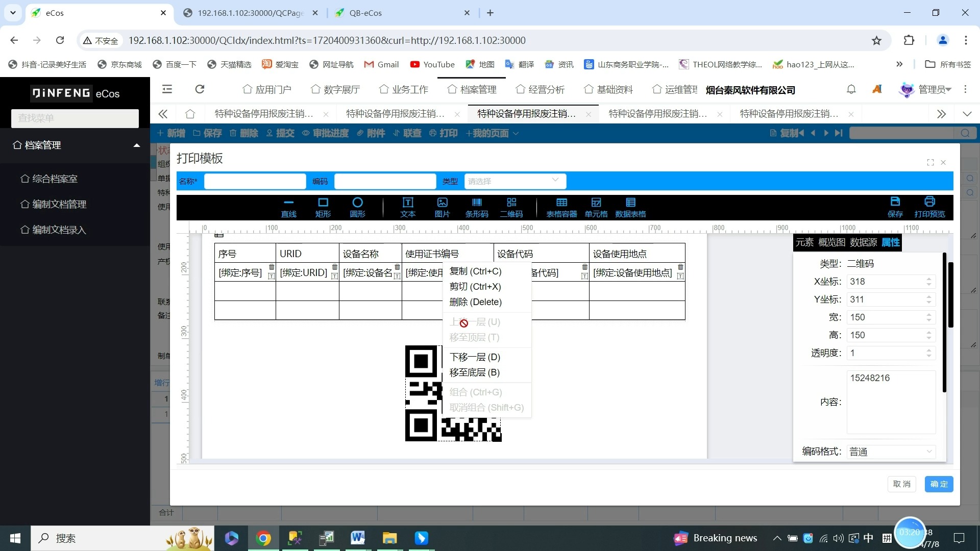980x551 pixels.
Task: Select the 圆形 (circle) drawing tool
Action: pyautogui.click(x=357, y=207)
